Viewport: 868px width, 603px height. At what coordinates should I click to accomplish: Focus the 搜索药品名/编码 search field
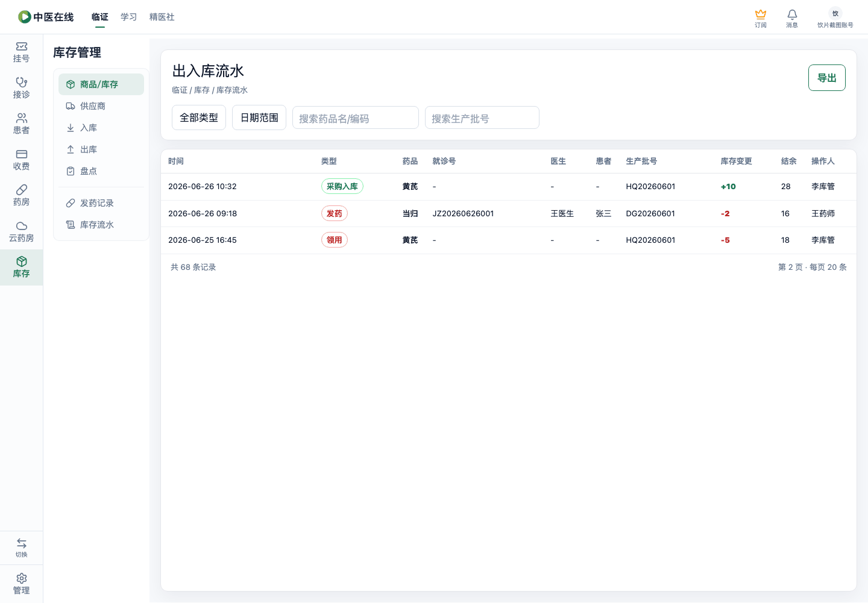(x=356, y=117)
